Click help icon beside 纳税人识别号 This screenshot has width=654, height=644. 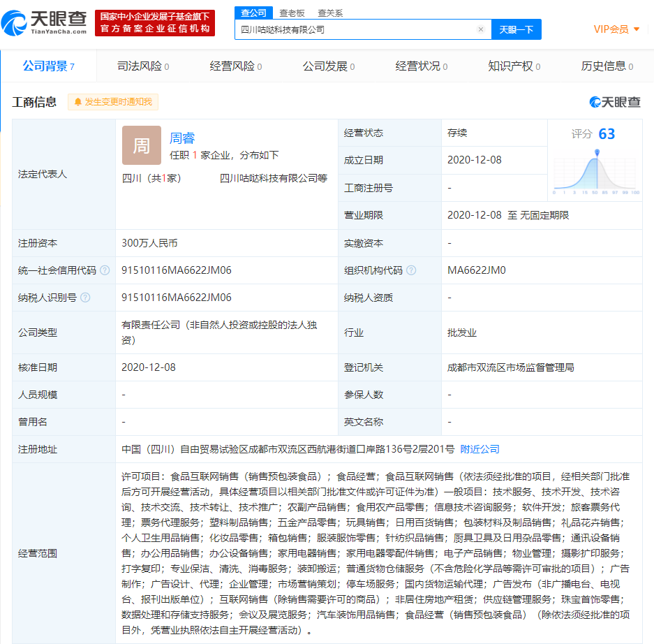(85, 298)
